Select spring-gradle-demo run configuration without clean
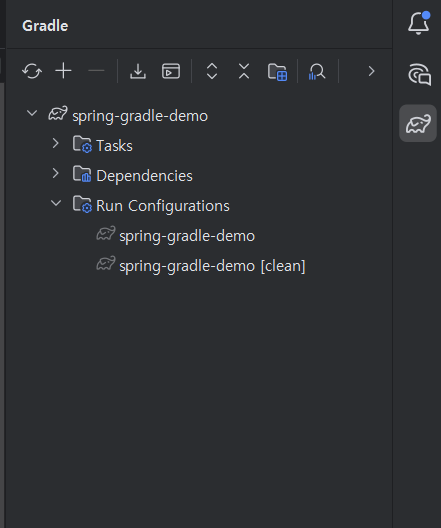This screenshot has height=528, width=441. pyautogui.click(x=187, y=236)
